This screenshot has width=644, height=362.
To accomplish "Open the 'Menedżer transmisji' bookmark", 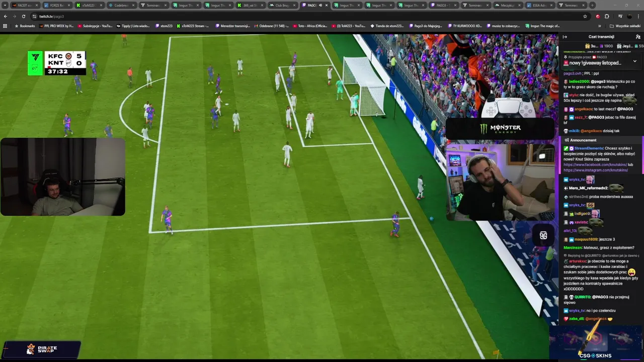I will 232,26.
